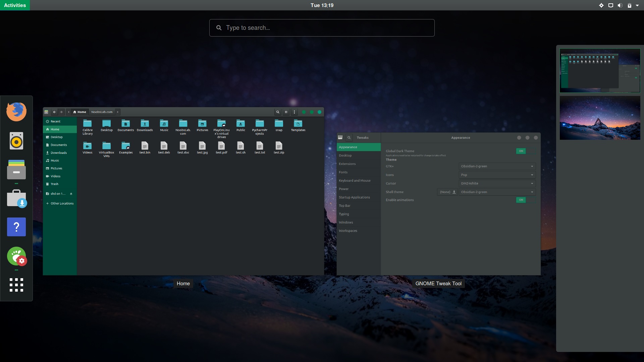Select the starry mountain workspace thumbnail

coord(600,118)
